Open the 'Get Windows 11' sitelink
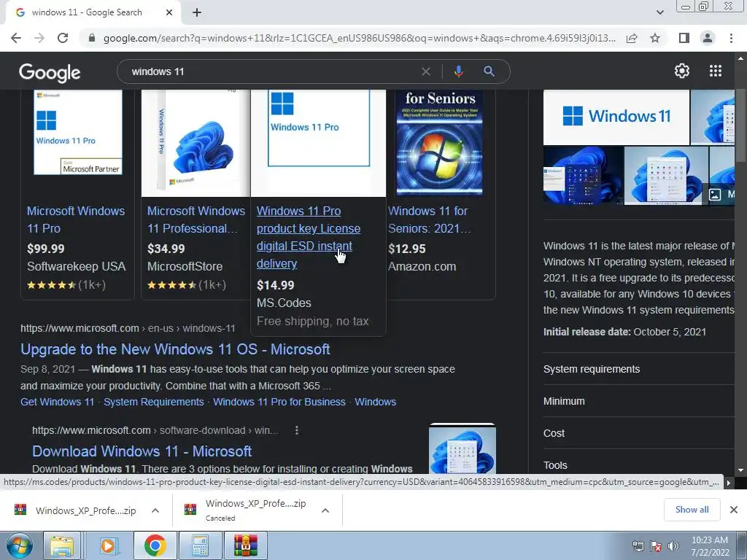Viewport: 747px width, 560px height. [57, 402]
